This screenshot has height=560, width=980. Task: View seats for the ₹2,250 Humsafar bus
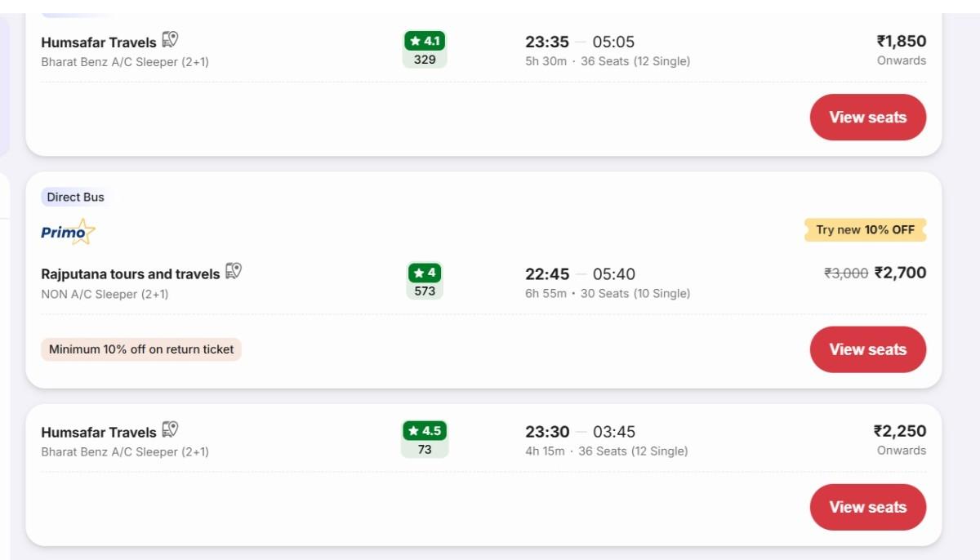[x=867, y=507]
